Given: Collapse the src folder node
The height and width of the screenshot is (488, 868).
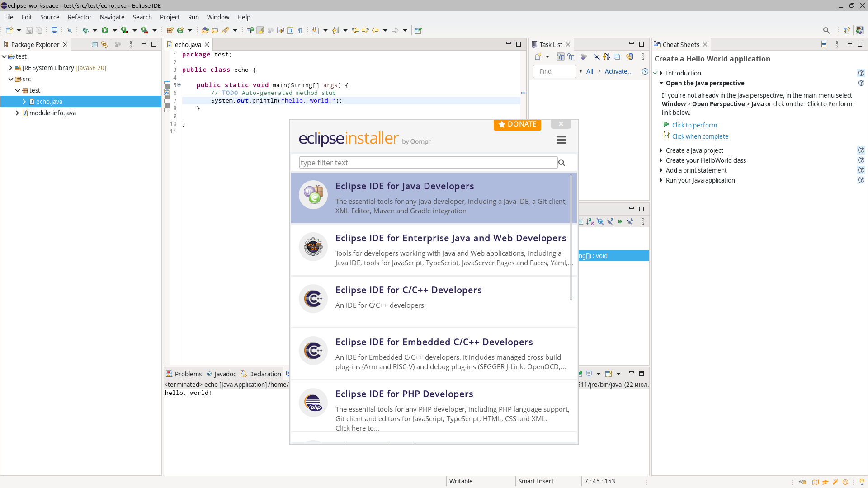Looking at the screenshot, I should [x=10, y=79].
